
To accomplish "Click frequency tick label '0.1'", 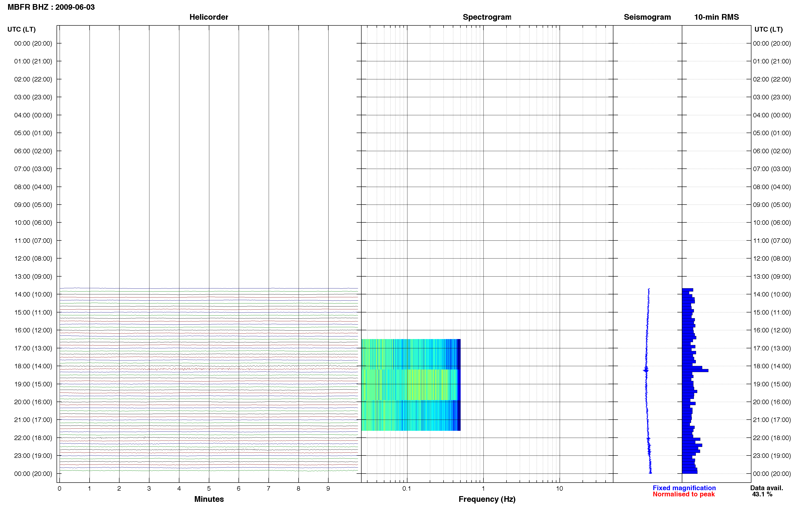I will [x=407, y=489].
